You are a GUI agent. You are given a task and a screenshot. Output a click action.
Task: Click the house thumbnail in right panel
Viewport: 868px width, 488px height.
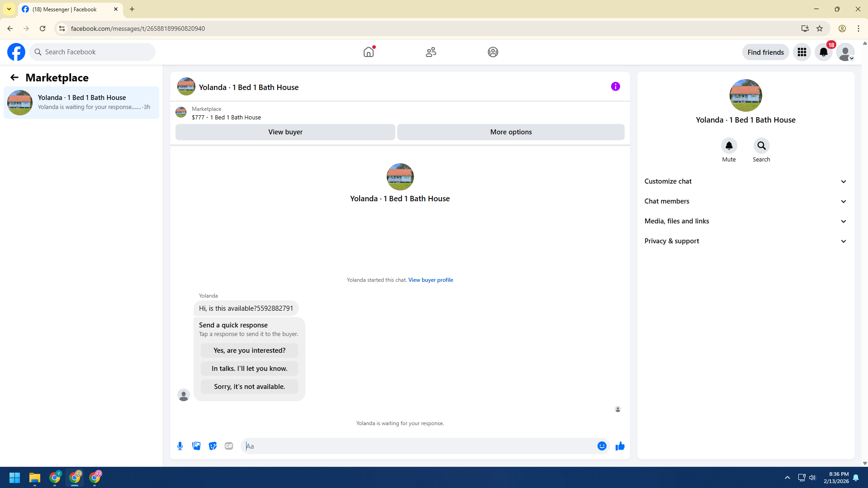[x=745, y=95]
